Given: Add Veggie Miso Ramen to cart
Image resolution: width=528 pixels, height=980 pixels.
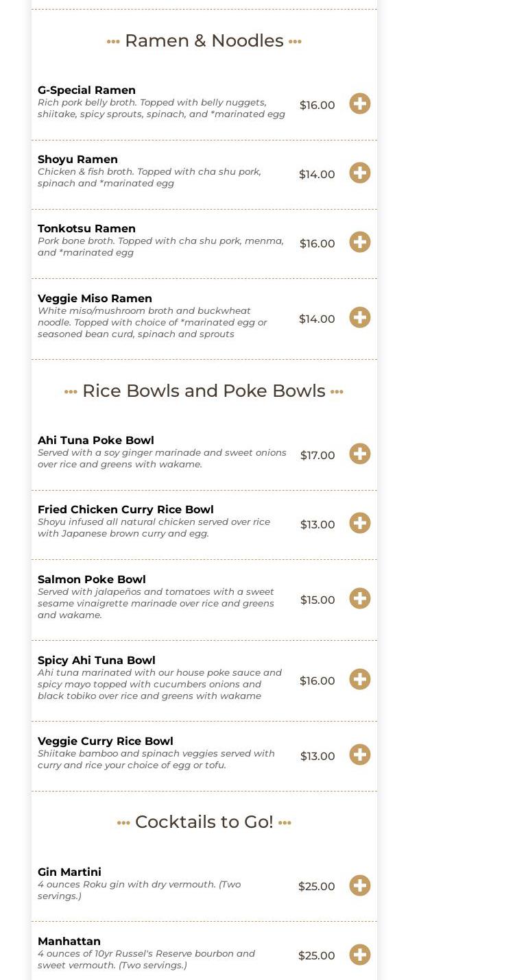Looking at the screenshot, I should pyautogui.click(x=359, y=317).
